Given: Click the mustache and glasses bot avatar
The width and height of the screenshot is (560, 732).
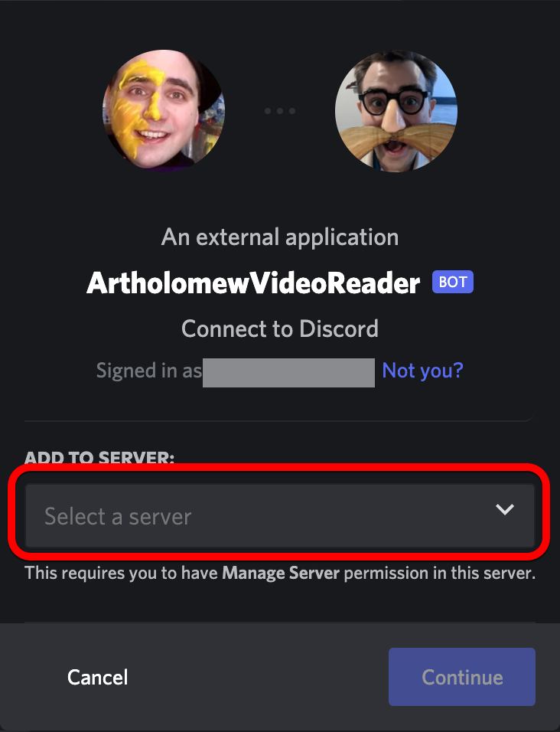Looking at the screenshot, I should [396, 110].
